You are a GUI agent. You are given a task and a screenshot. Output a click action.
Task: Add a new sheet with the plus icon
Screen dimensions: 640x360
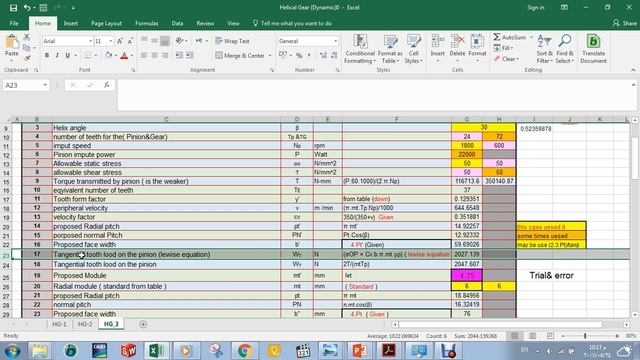143,324
